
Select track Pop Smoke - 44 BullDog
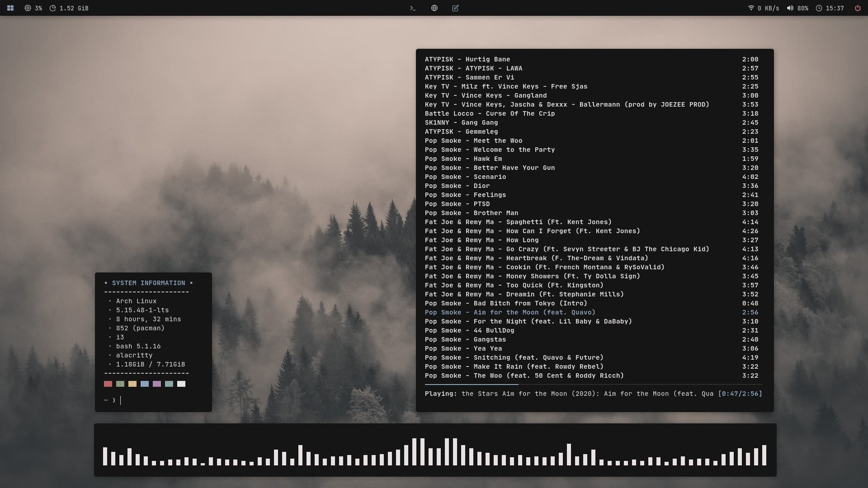click(592, 330)
